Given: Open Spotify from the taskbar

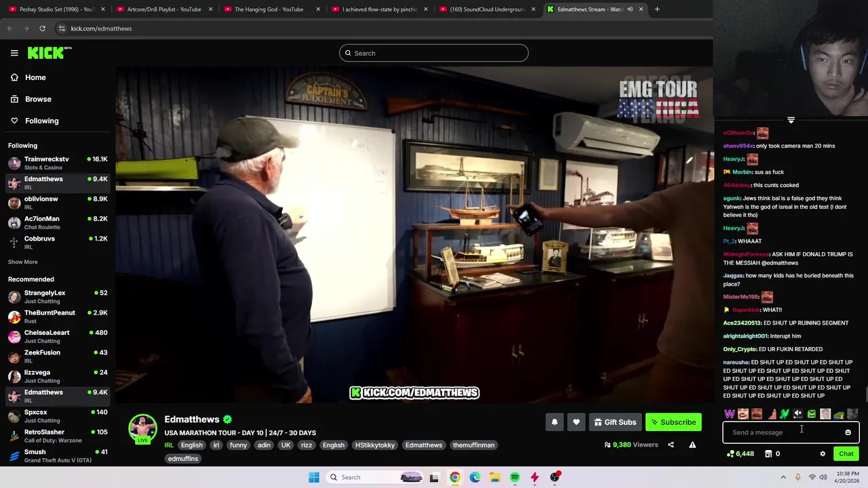Looking at the screenshot, I should [515, 477].
